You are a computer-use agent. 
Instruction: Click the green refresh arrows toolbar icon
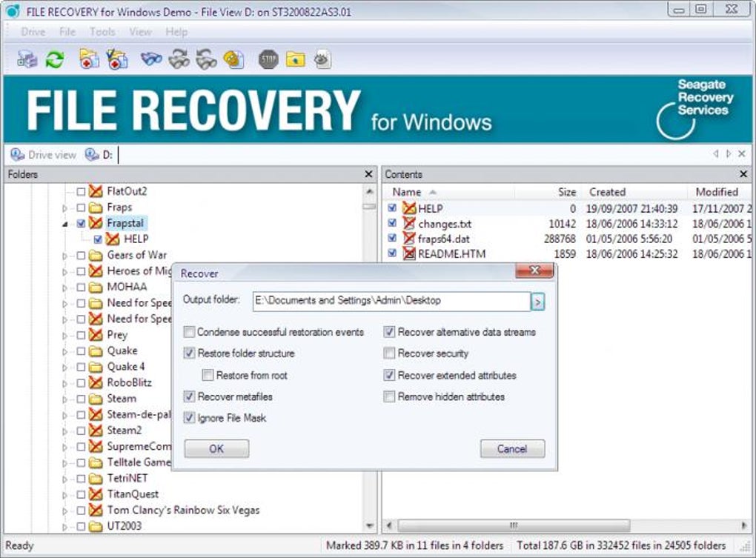tap(55, 60)
